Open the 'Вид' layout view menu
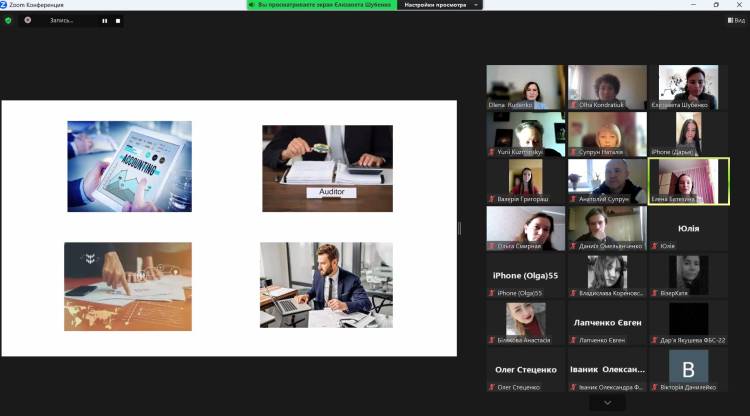This screenshot has width=750, height=416. [x=733, y=20]
